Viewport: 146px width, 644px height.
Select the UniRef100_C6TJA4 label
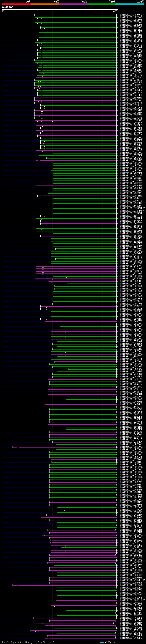click(x=131, y=48)
